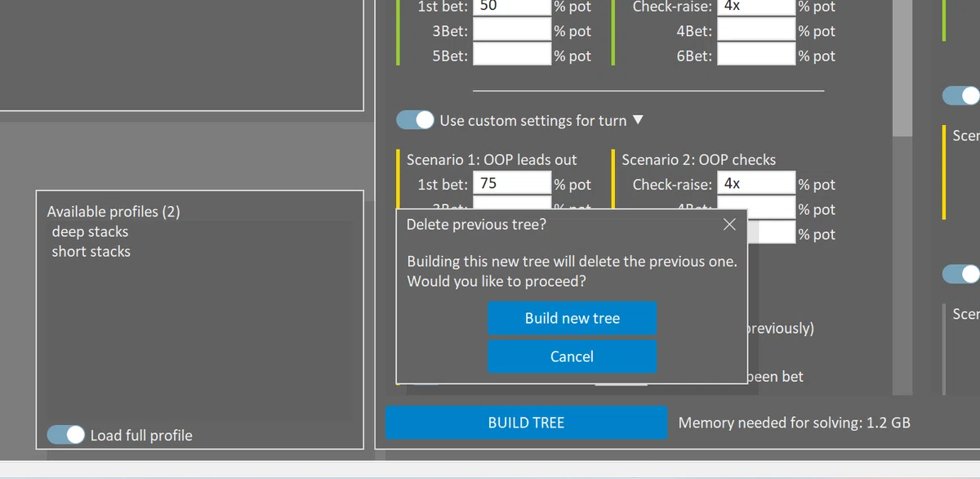Click the 'Would you like to proceed?' message
Viewport: 980px width, 479px height.
click(x=497, y=281)
